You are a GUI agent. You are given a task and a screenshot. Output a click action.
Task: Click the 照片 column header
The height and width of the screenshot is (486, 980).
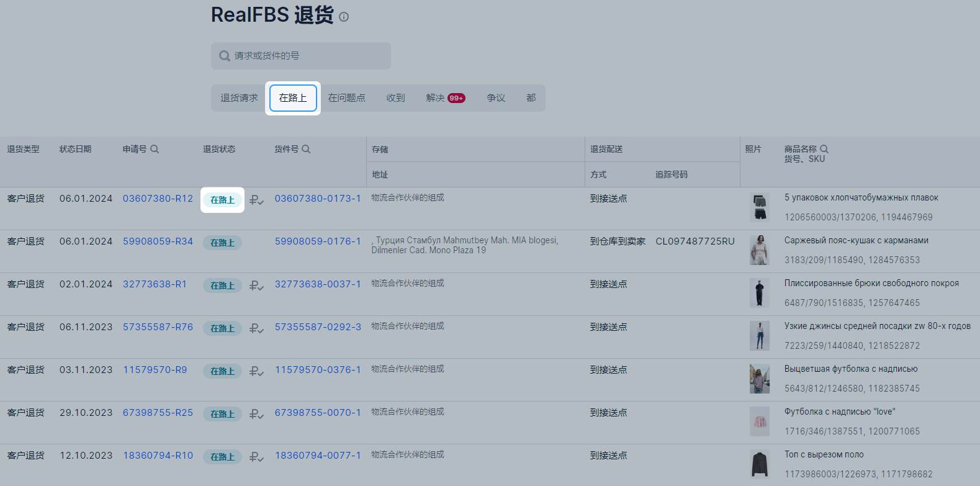tap(753, 149)
